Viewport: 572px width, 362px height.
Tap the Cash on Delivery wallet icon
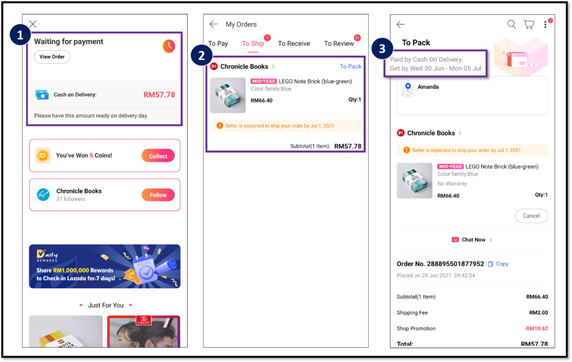(x=42, y=95)
